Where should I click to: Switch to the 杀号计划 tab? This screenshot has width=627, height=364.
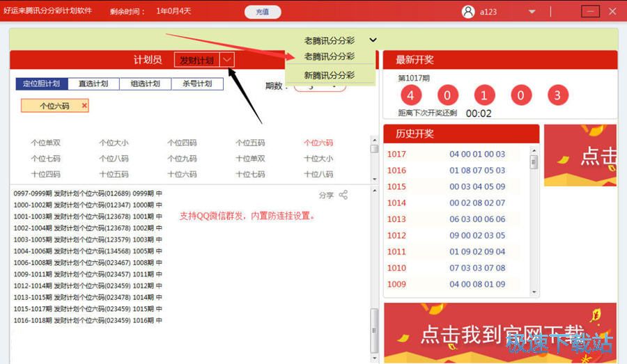(197, 84)
